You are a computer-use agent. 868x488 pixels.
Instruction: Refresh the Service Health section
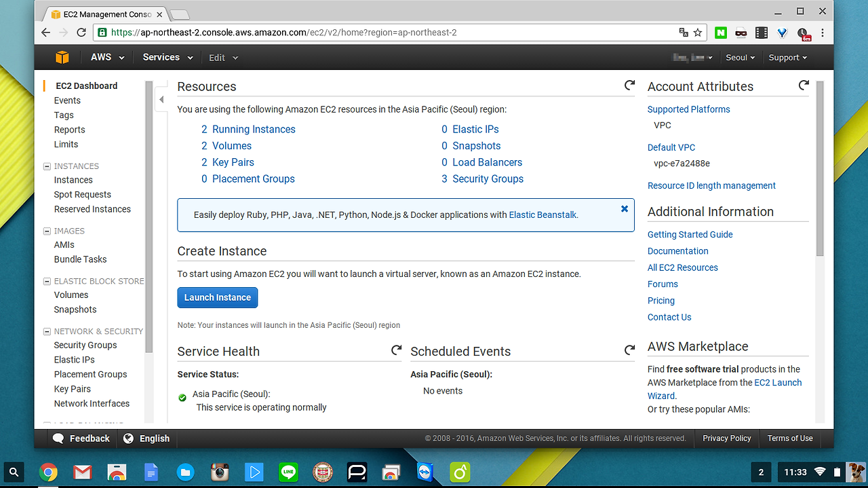coord(396,350)
